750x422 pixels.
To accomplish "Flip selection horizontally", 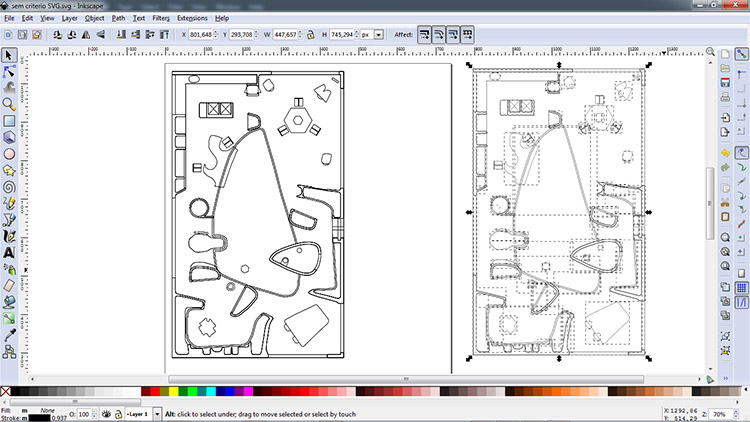I will (86, 34).
